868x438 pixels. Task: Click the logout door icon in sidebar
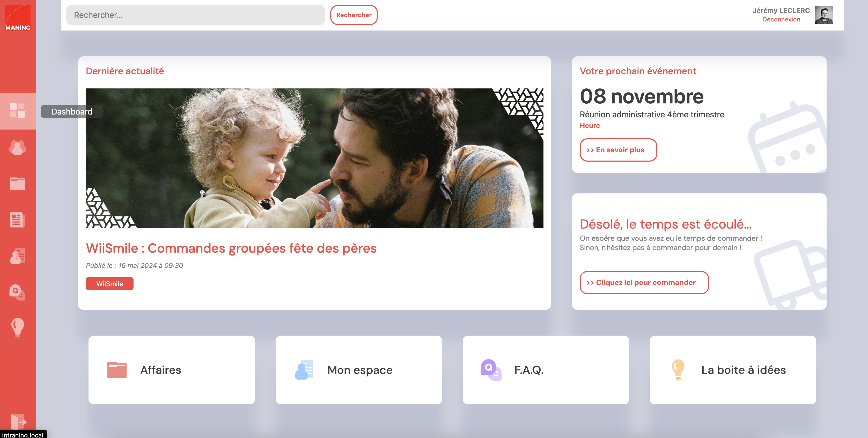[x=18, y=421]
